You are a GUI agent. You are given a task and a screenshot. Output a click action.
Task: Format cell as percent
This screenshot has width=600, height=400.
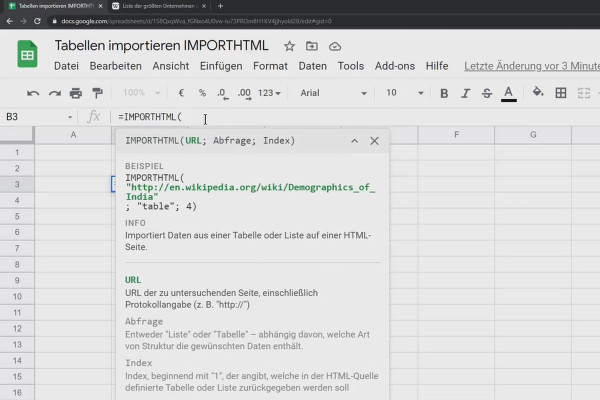point(202,93)
